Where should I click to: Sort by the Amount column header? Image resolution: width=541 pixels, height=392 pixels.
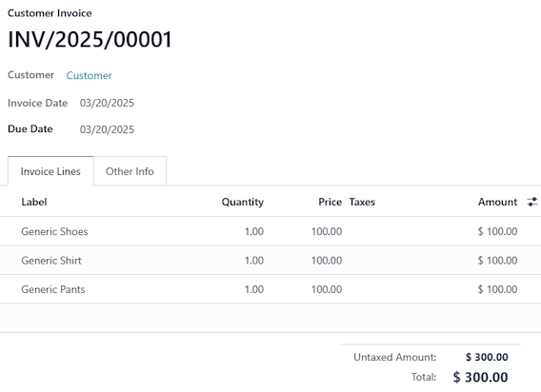coord(497,202)
